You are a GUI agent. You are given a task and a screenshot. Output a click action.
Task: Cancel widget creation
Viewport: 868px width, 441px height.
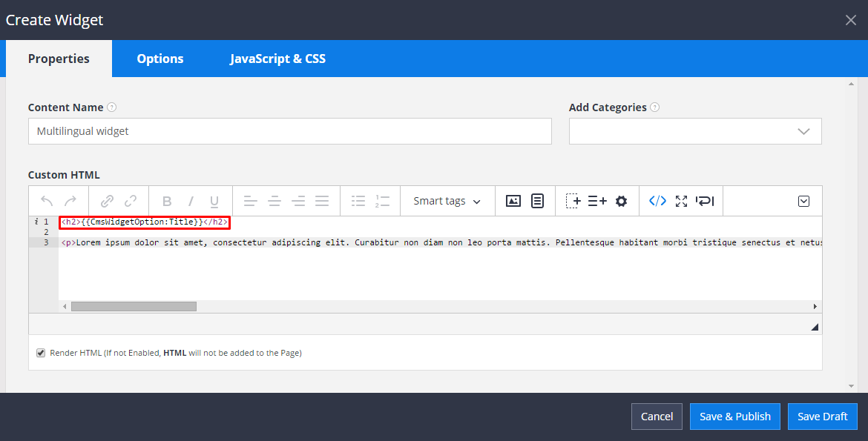click(x=657, y=417)
